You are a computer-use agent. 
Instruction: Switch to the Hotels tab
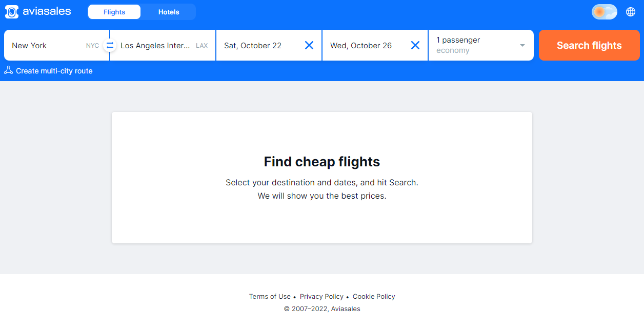[x=169, y=12]
